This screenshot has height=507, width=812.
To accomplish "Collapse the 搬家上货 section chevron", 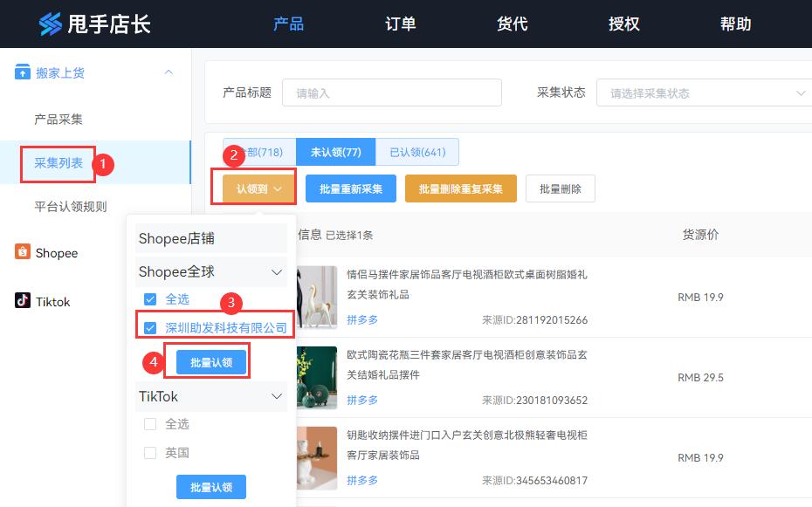I will 169,72.
